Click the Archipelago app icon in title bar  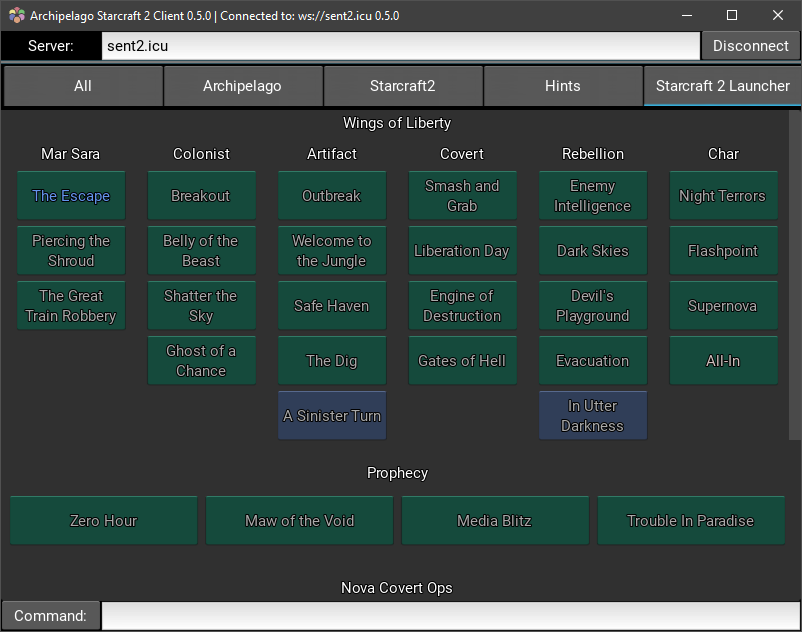pyautogui.click(x=16, y=15)
